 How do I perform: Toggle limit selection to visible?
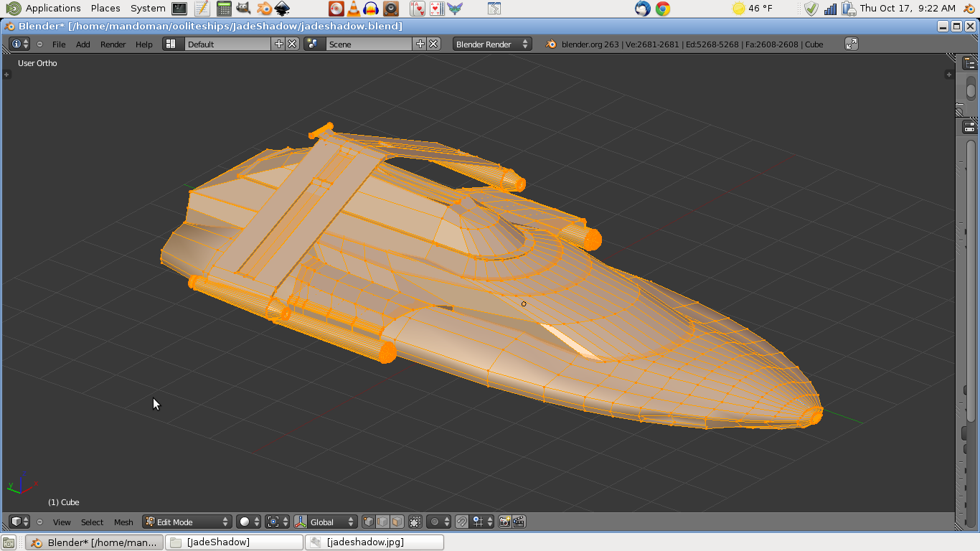pos(415,522)
